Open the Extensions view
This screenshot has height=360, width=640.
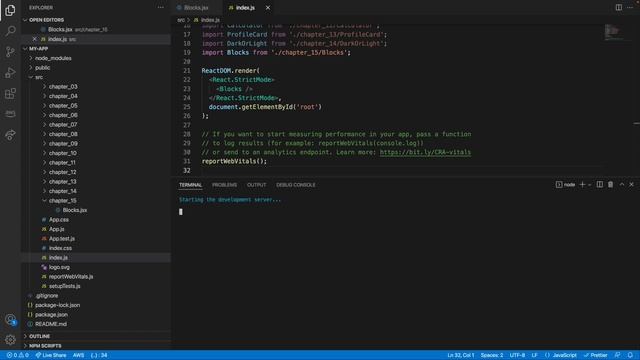[10, 93]
